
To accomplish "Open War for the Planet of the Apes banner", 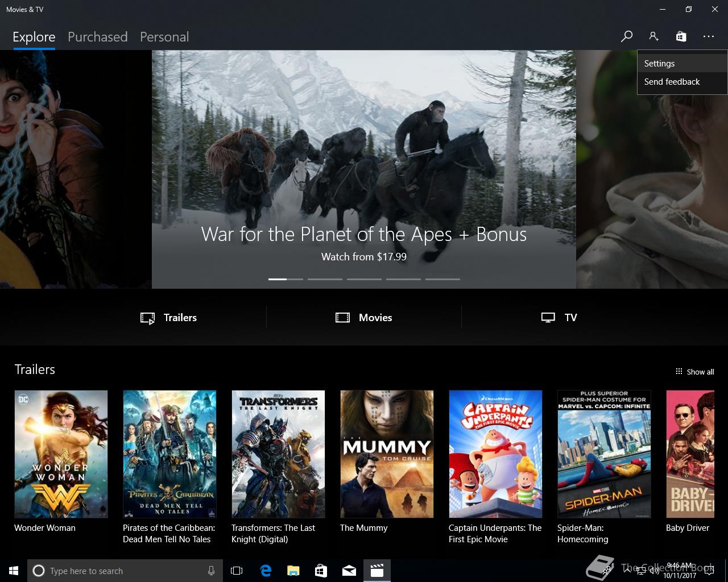I will [364, 169].
